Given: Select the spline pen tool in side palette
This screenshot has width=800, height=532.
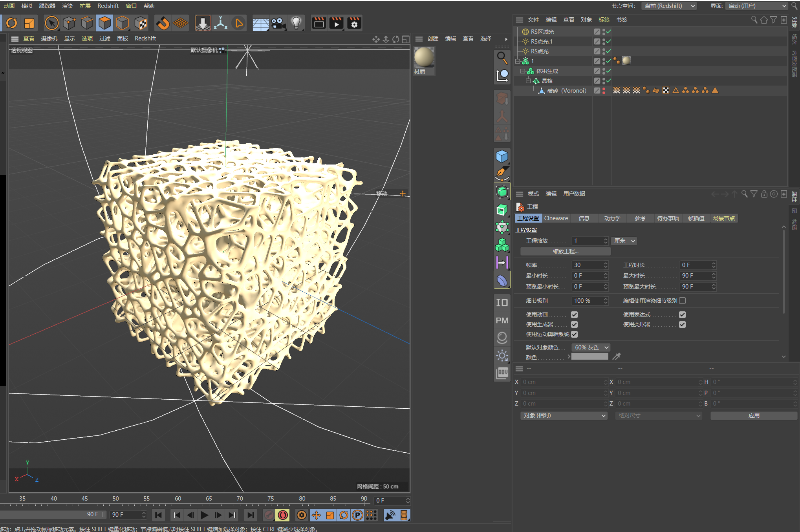Looking at the screenshot, I should coord(502,174).
